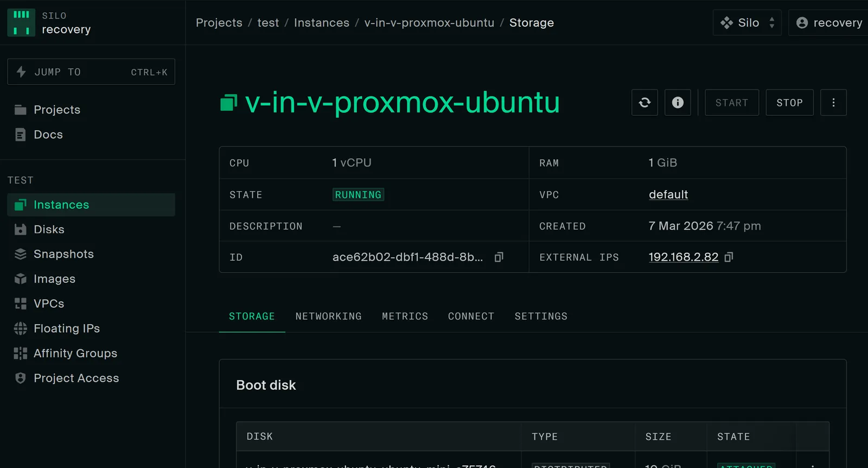
Task: Open the instance more-actions menu
Action: [x=833, y=103]
